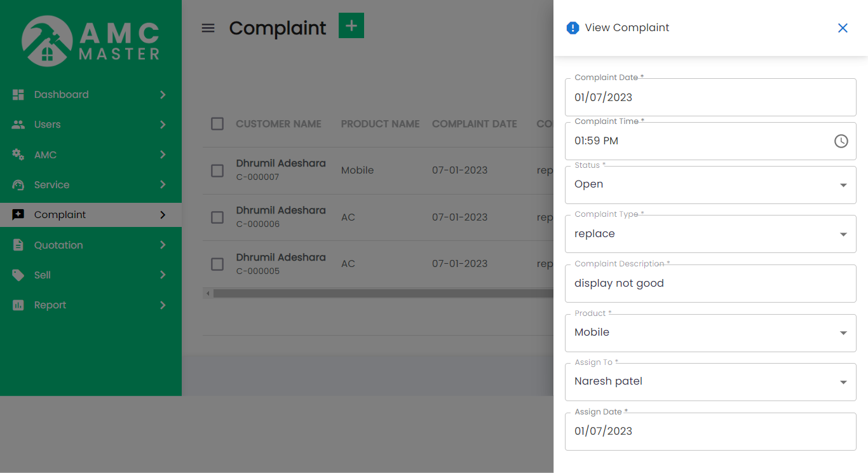The image size is (868, 473).
Task: Click the green add complaint plus button
Action: [351, 26]
